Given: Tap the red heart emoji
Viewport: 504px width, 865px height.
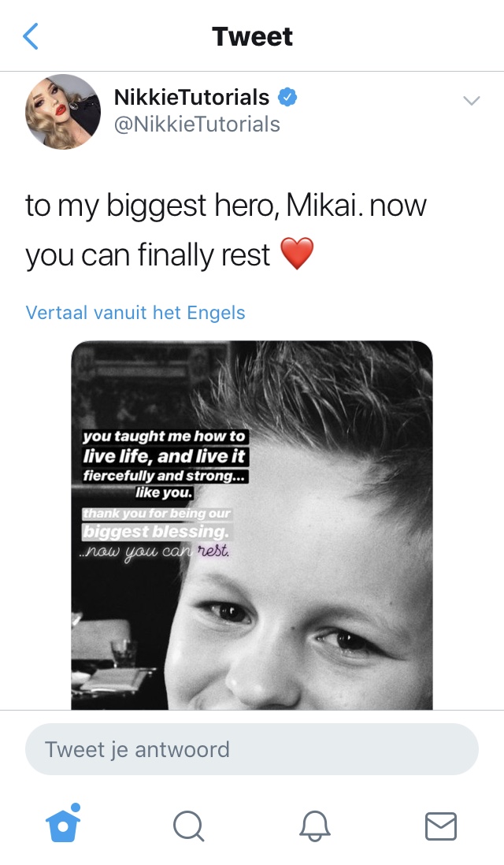Looking at the screenshot, I should [x=297, y=254].
